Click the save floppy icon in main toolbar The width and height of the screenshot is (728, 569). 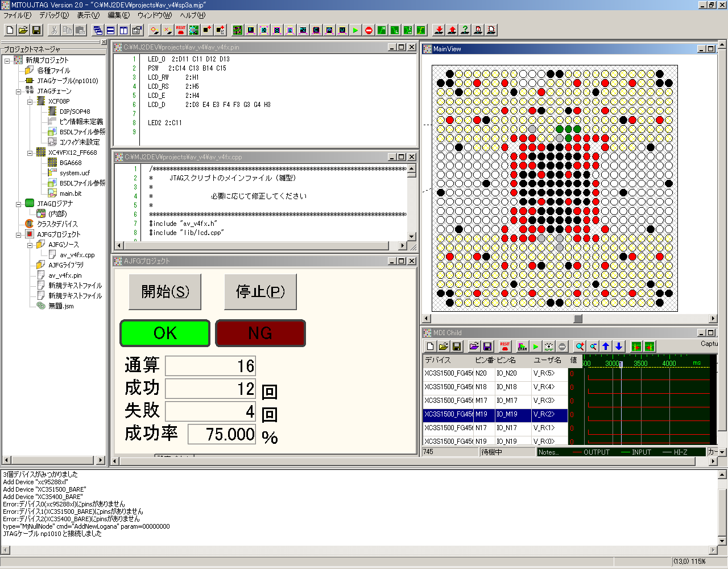point(36,30)
